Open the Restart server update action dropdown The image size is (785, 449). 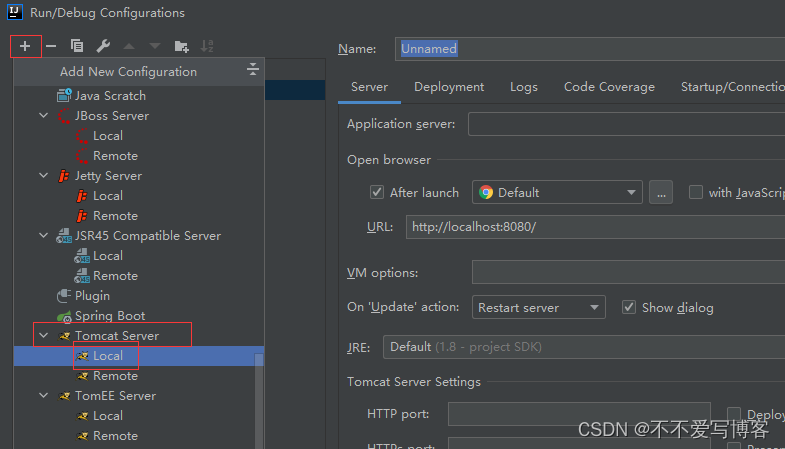539,307
